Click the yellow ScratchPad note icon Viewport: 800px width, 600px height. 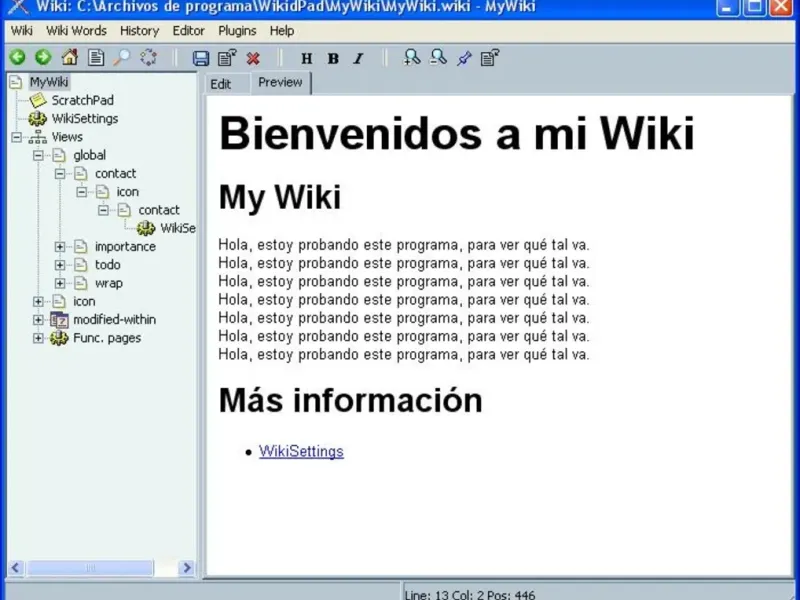[x=38, y=100]
